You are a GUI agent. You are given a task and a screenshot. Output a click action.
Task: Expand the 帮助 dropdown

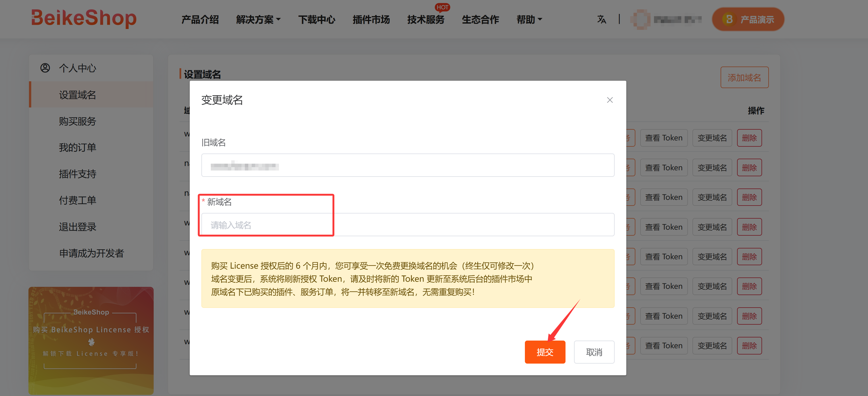(x=529, y=20)
